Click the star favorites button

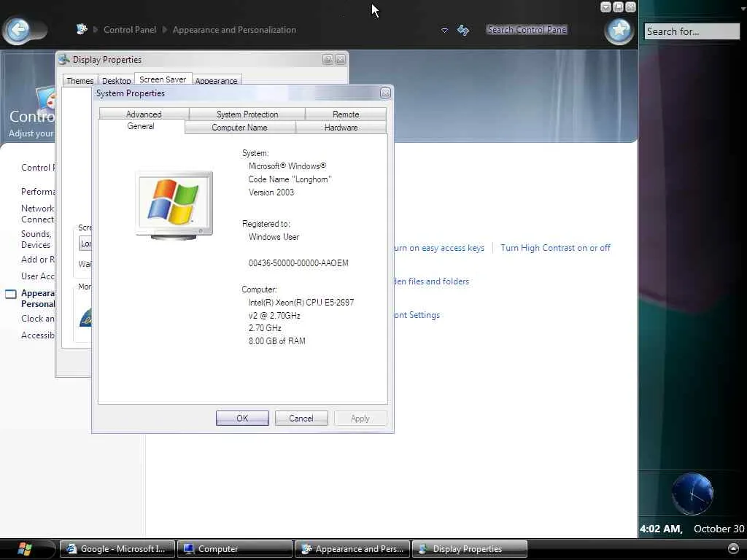coord(619,31)
